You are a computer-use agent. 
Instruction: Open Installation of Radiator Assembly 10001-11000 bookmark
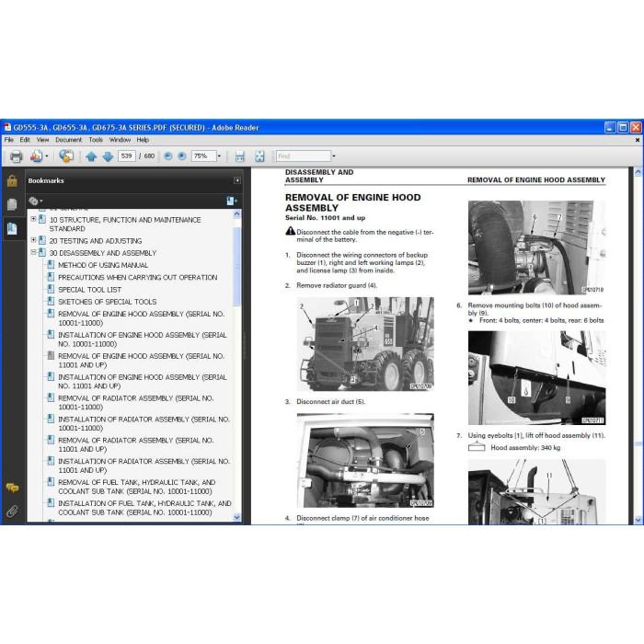144,423
